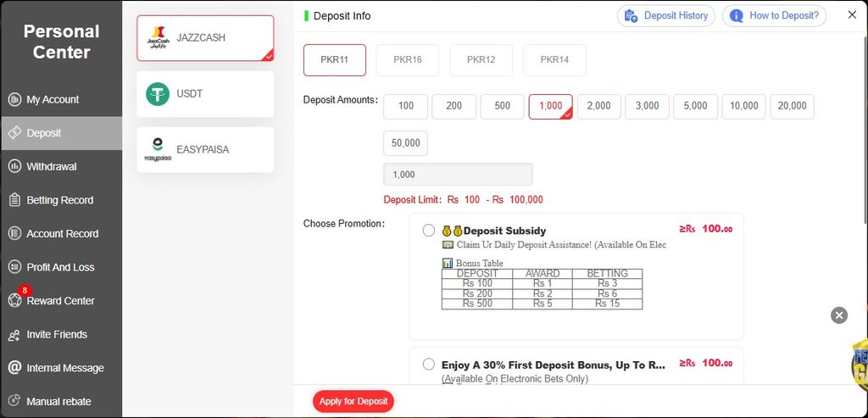Click the red notification badge showing 8
The image size is (868, 418).
(25, 290)
